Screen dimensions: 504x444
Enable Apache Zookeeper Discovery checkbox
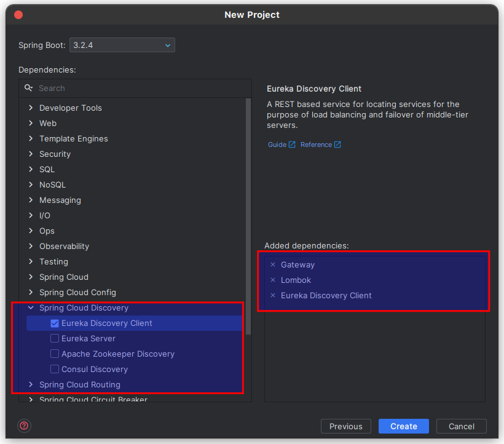pyautogui.click(x=55, y=354)
